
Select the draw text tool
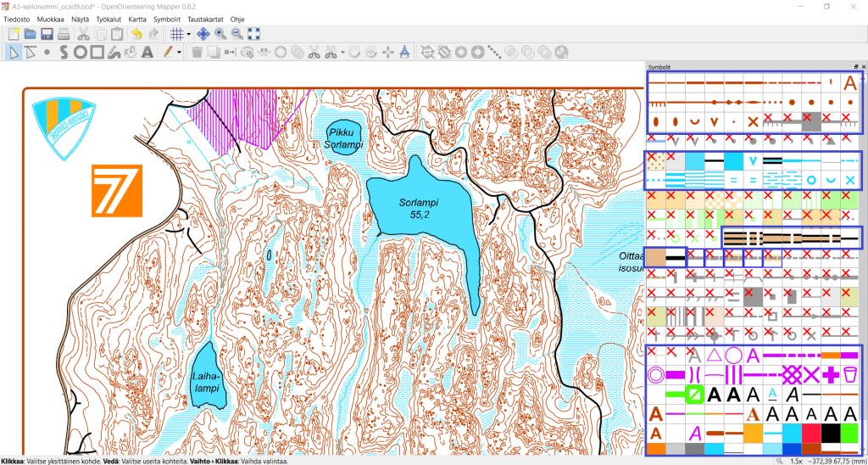click(x=147, y=53)
